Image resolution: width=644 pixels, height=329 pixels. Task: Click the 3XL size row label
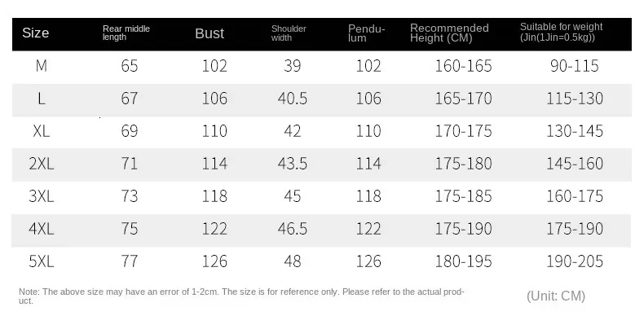[41, 196]
